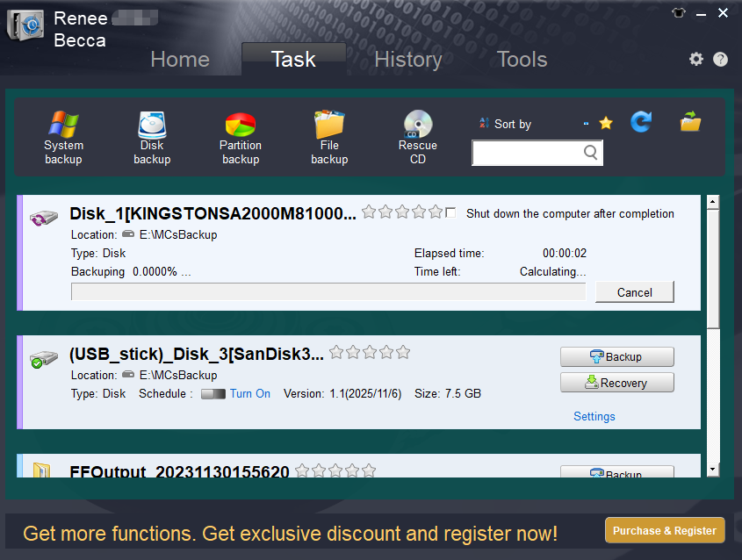The width and height of the screenshot is (742, 560).
Task: Click the search magnifier icon
Action: 590,153
